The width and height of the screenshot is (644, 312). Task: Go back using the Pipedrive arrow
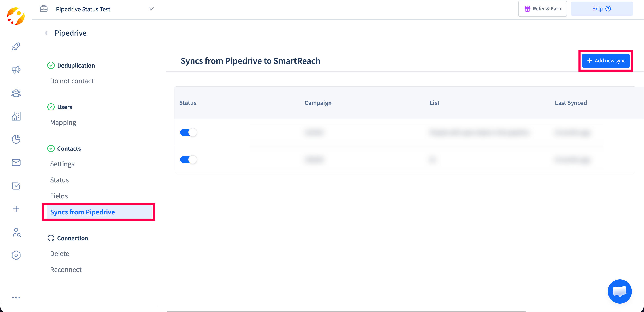pos(47,33)
